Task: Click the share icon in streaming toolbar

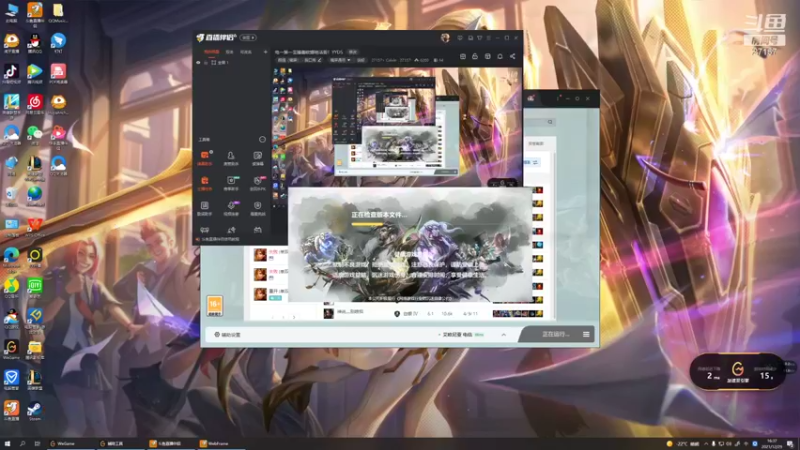Action: tap(513, 56)
